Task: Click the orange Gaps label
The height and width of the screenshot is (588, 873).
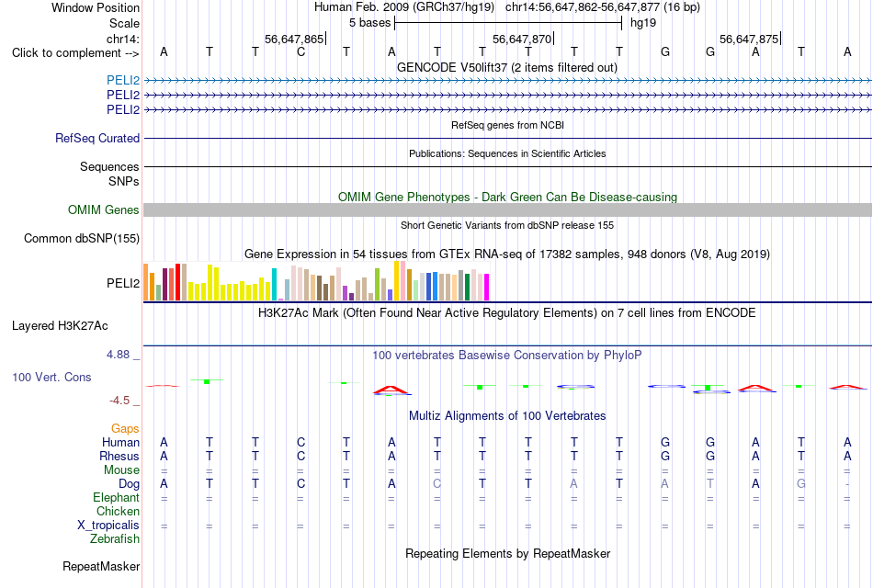Action: click(x=125, y=428)
